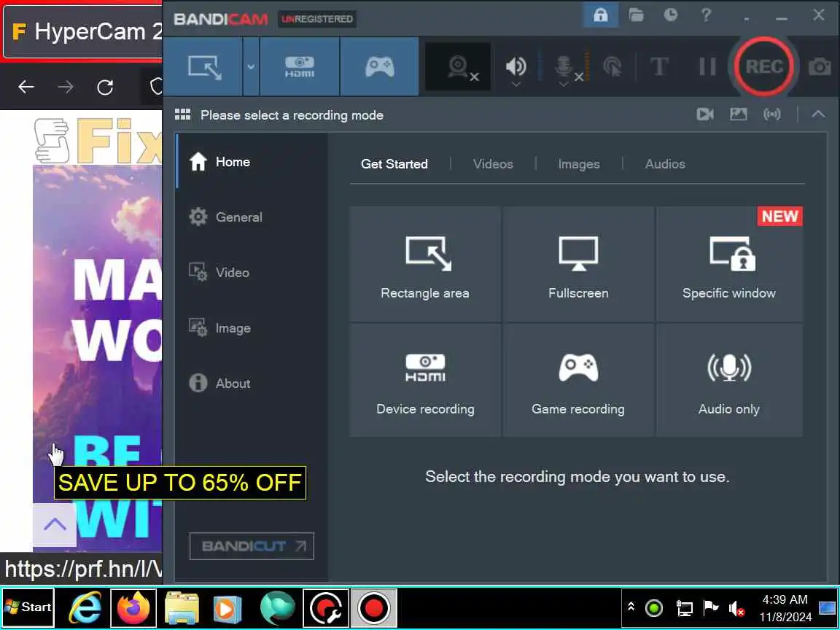This screenshot has width=840, height=630.
Task: Open the About section
Action: tap(252, 383)
